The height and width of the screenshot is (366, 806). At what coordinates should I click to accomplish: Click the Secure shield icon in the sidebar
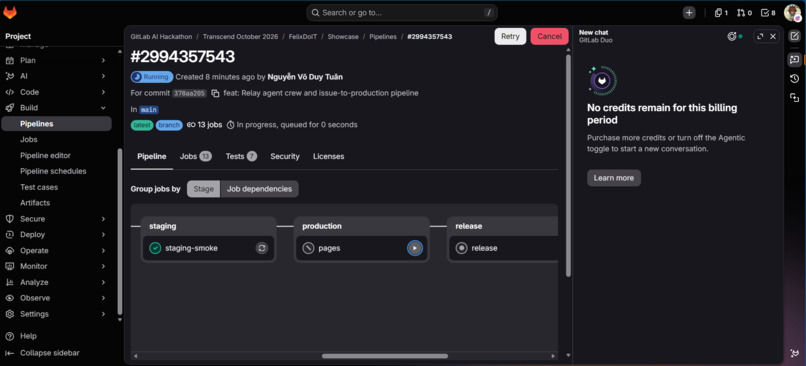pos(9,219)
